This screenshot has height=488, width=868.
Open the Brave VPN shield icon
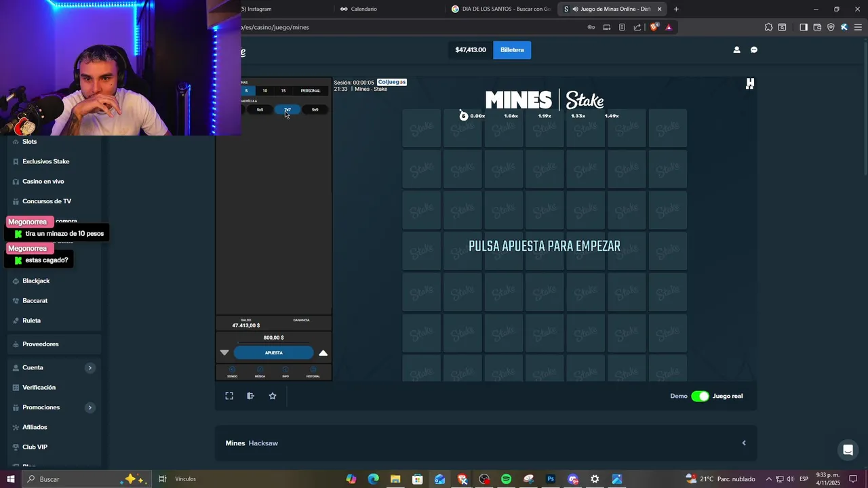[x=831, y=27]
